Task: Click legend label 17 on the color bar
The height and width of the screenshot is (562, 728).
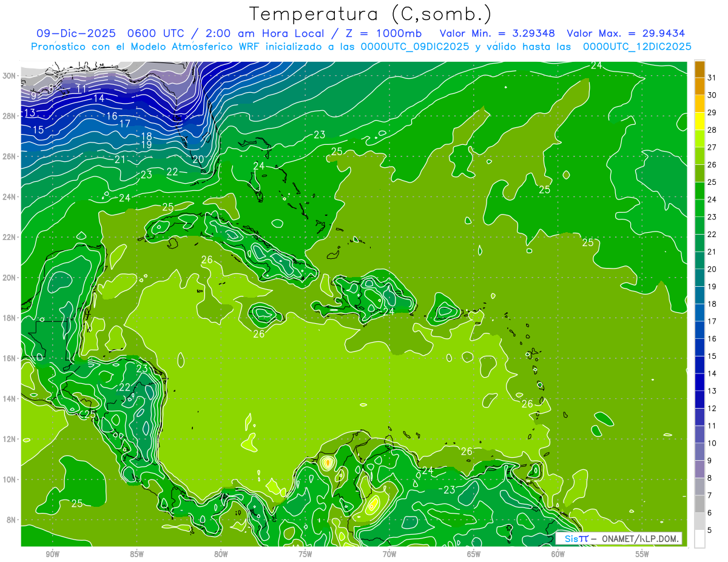Action: coord(712,321)
